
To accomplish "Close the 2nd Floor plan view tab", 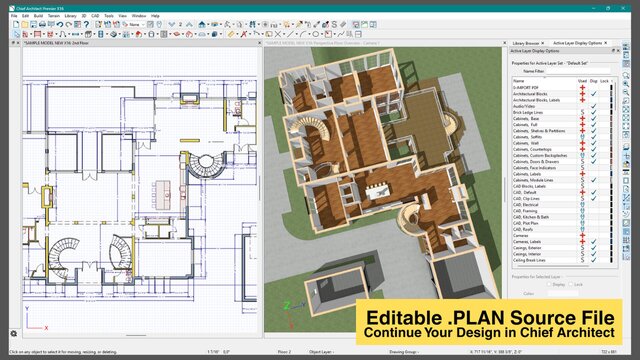I will click(x=260, y=43).
